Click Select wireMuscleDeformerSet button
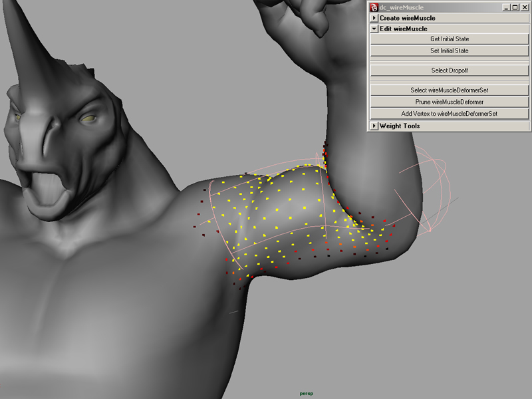 point(450,90)
